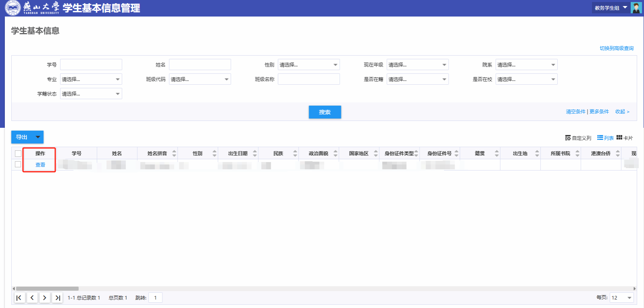Open the 教务学生组 user group menu

(x=611, y=8)
